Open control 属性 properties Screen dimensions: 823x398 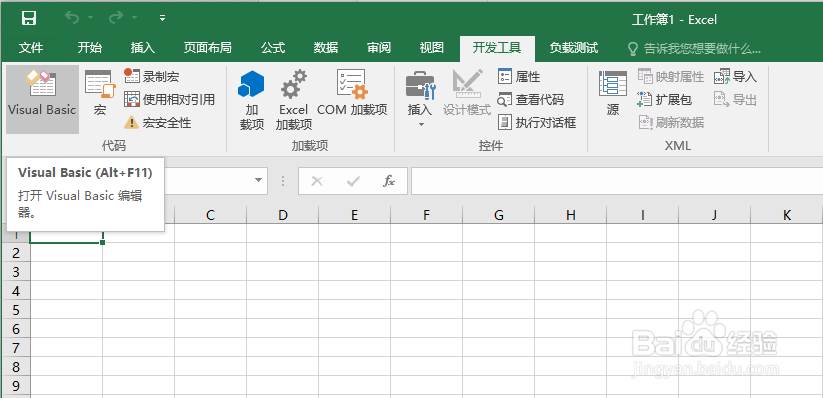[x=519, y=77]
